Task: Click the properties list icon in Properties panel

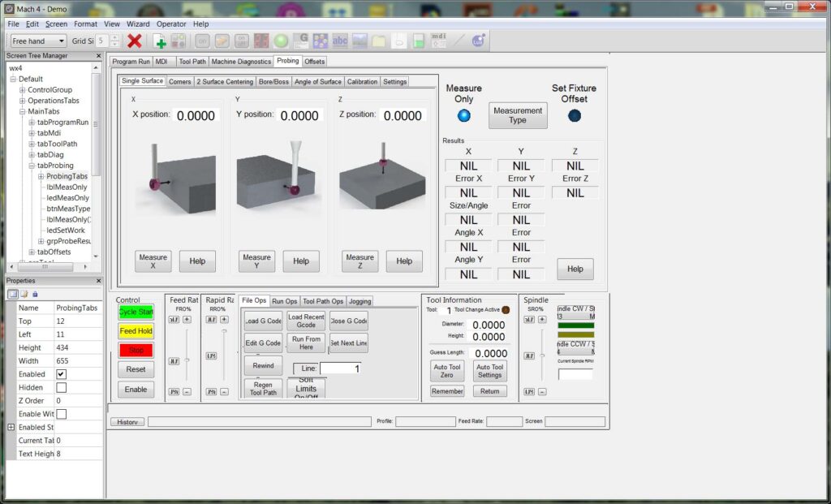Action: pos(13,294)
